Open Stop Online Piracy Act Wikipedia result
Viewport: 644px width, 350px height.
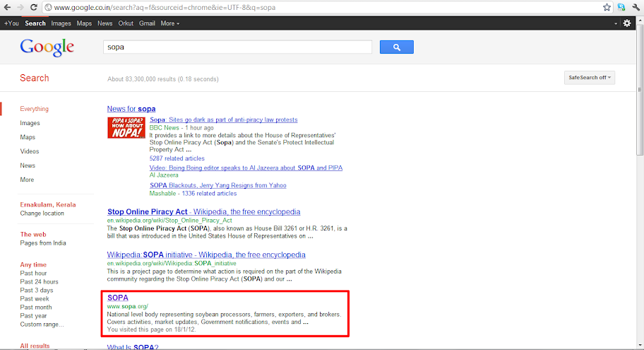click(x=203, y=212)
